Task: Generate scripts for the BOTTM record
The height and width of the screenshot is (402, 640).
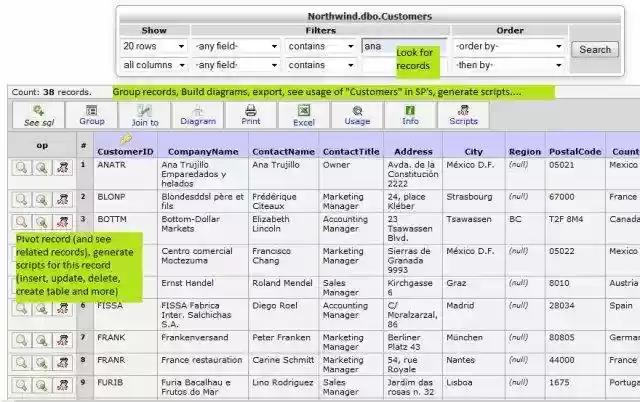Action: pyautogui.click(x=62, y=222)
